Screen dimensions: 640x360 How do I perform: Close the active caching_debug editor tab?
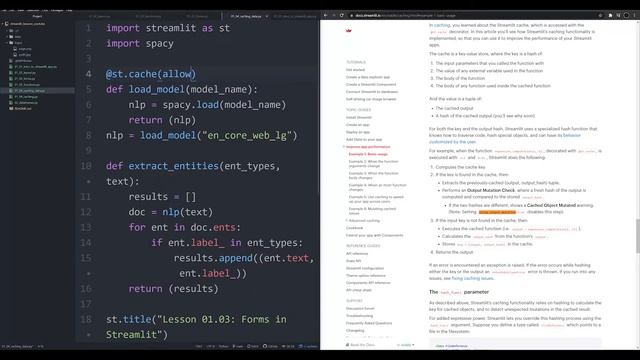click(267, 16)
